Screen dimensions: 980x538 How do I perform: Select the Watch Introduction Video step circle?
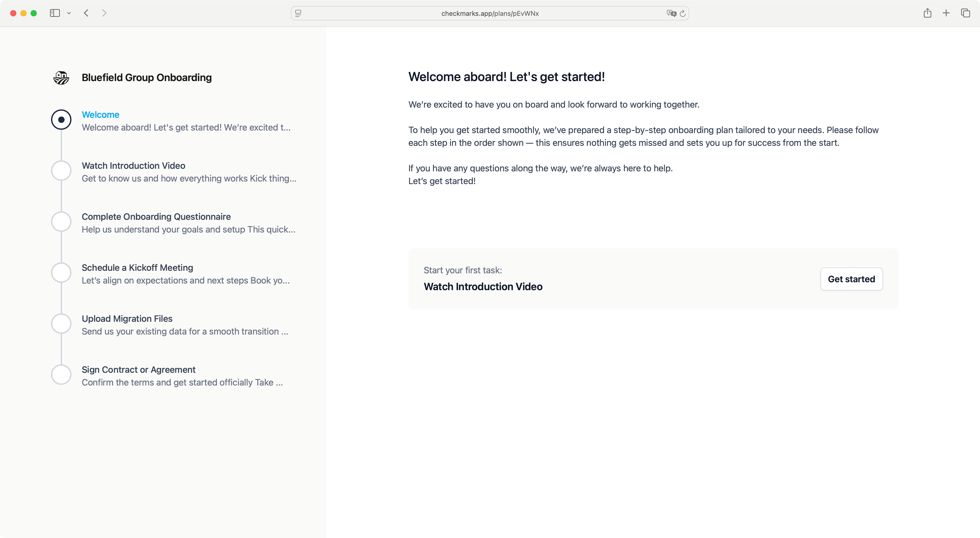pos(61,171)
